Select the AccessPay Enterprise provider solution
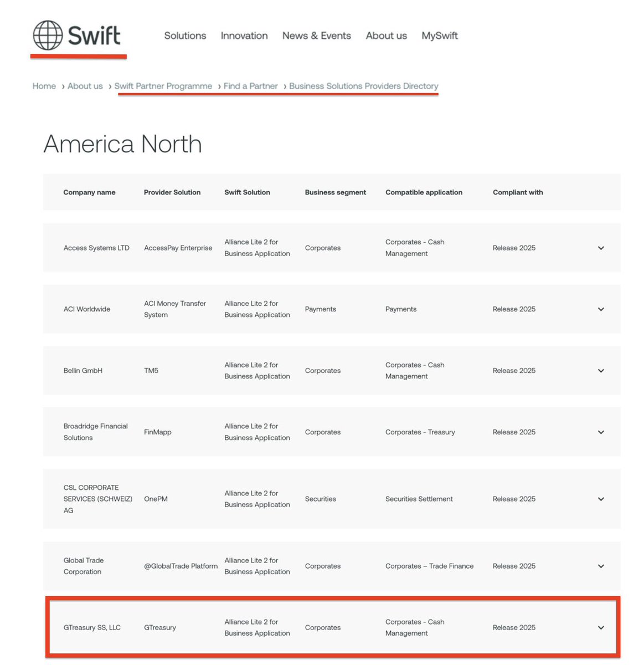Screen dimensions: 644x665 click(178, 248)
